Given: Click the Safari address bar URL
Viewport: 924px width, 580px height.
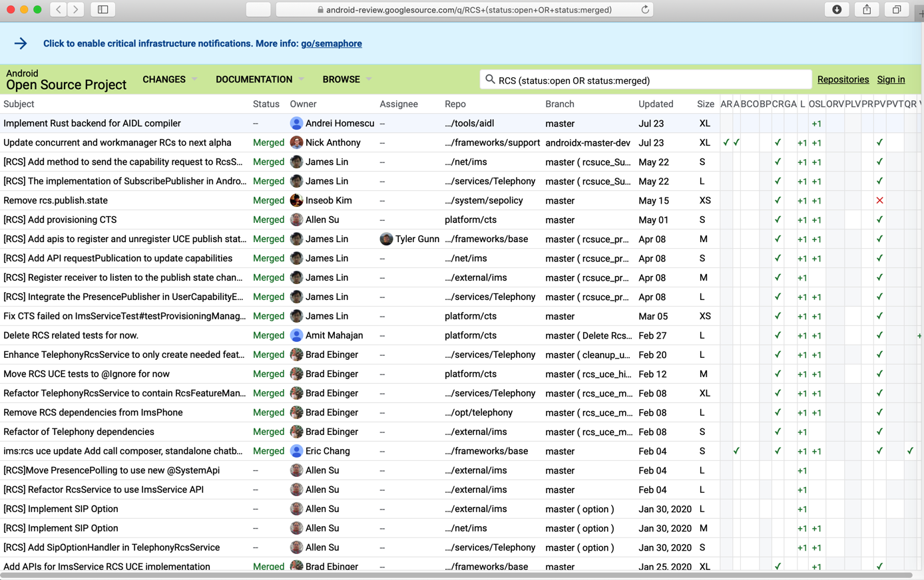Looking at the screenshot, I should pyautogui.click(x=469, y=10).
